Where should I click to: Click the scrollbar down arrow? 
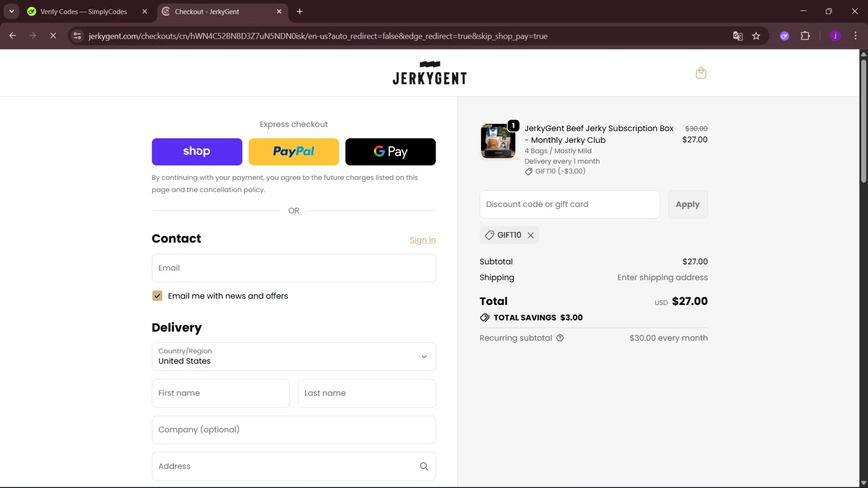(x=863, y=483)
